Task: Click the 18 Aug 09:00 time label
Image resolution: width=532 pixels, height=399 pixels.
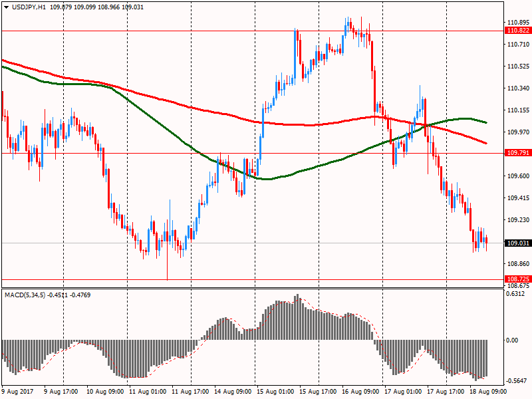Action: pos(488,392)
